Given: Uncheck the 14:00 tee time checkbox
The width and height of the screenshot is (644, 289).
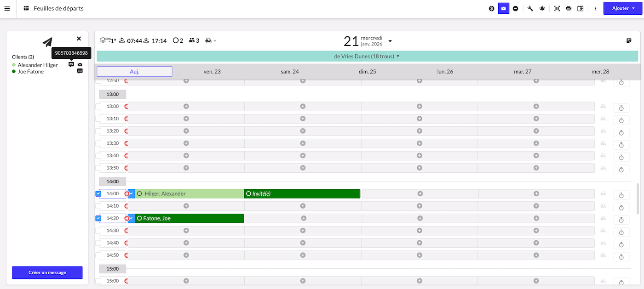Looking at the screenshot, I should click(x=98, y=193).
